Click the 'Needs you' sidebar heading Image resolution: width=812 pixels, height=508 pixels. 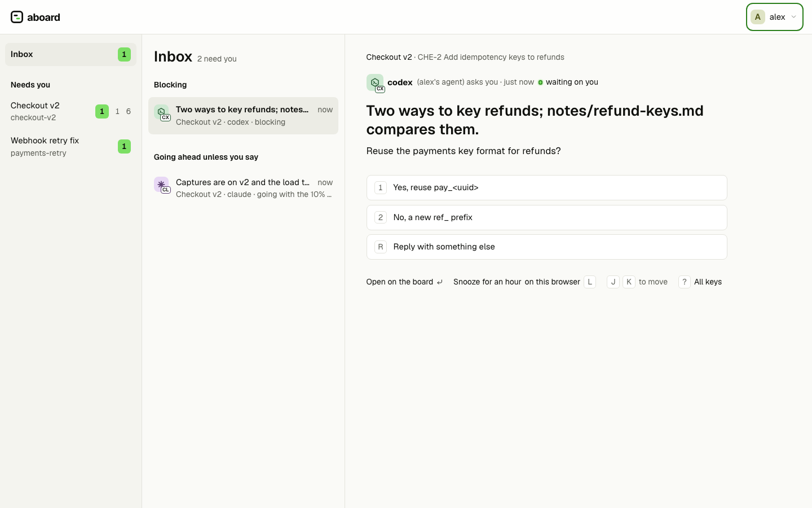[30, 85]
